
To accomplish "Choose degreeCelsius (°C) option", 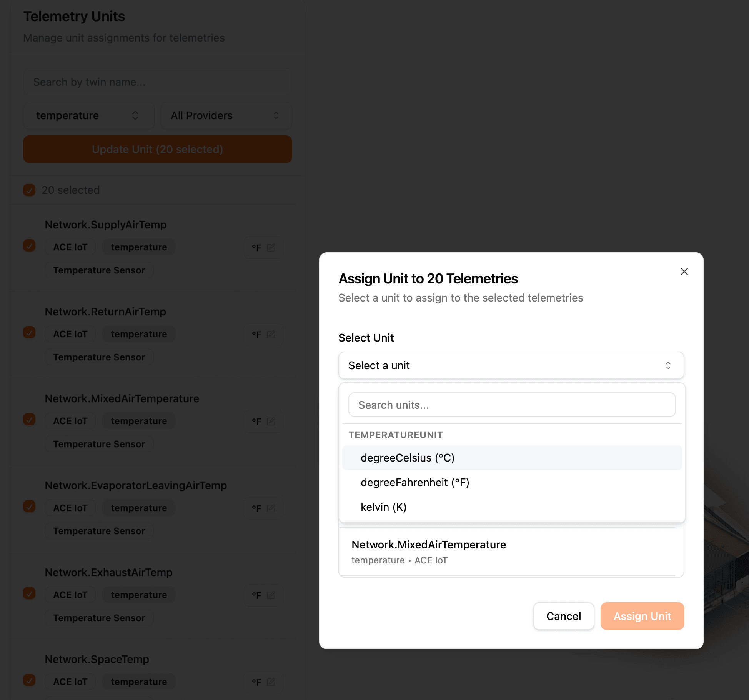I will click(408, 458).
